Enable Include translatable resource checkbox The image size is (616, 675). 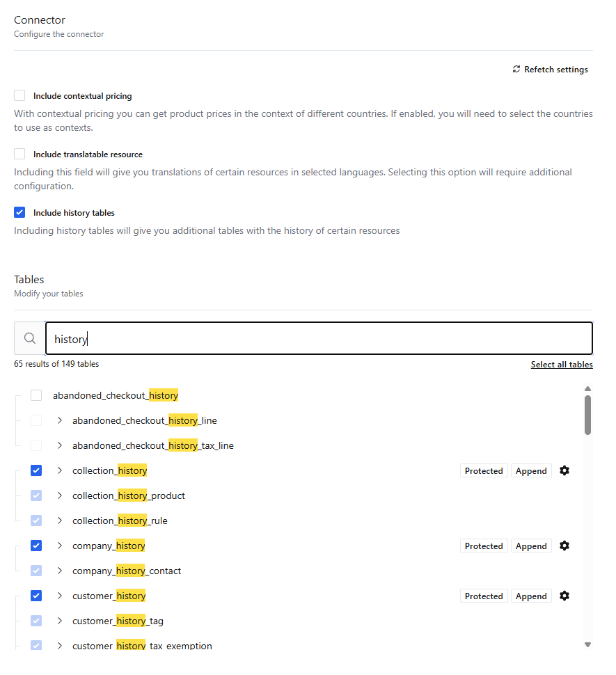click(19, 154)
